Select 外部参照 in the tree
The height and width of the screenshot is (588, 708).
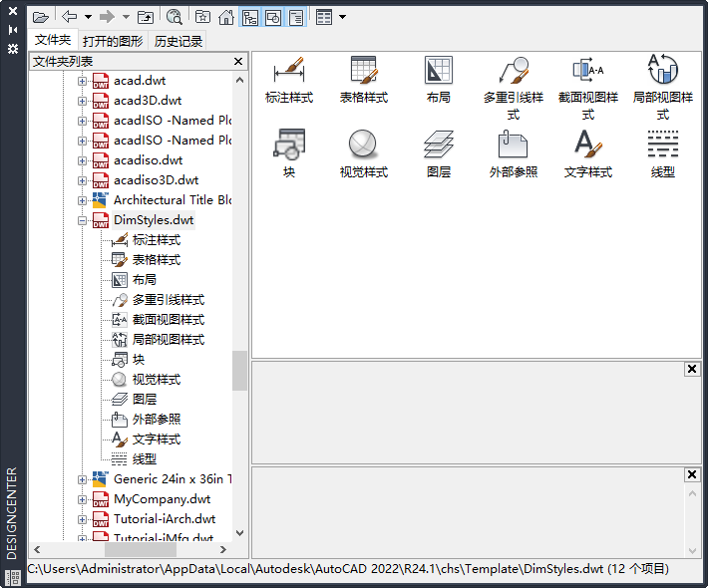click(157, 420)
